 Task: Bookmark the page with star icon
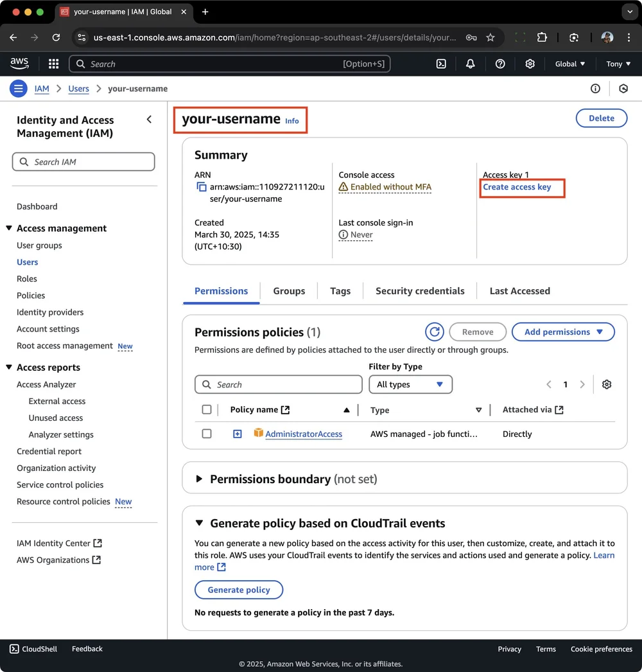click(x=490, y=37)
